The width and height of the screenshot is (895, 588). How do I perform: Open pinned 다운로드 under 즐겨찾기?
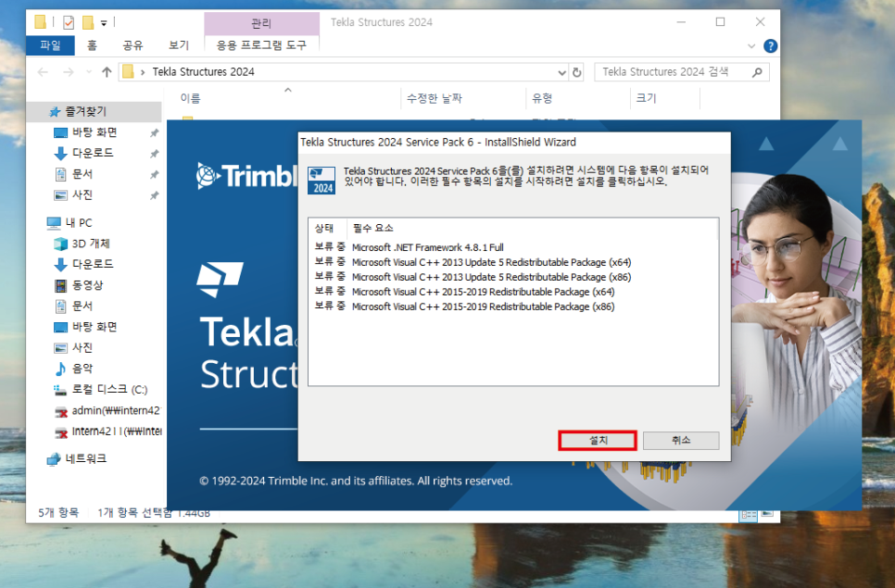pos(93,153)
